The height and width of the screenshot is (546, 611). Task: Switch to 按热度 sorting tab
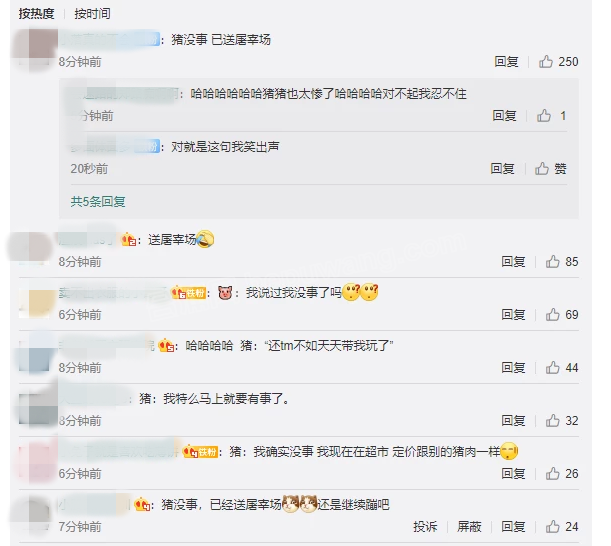tap(36, 14)
